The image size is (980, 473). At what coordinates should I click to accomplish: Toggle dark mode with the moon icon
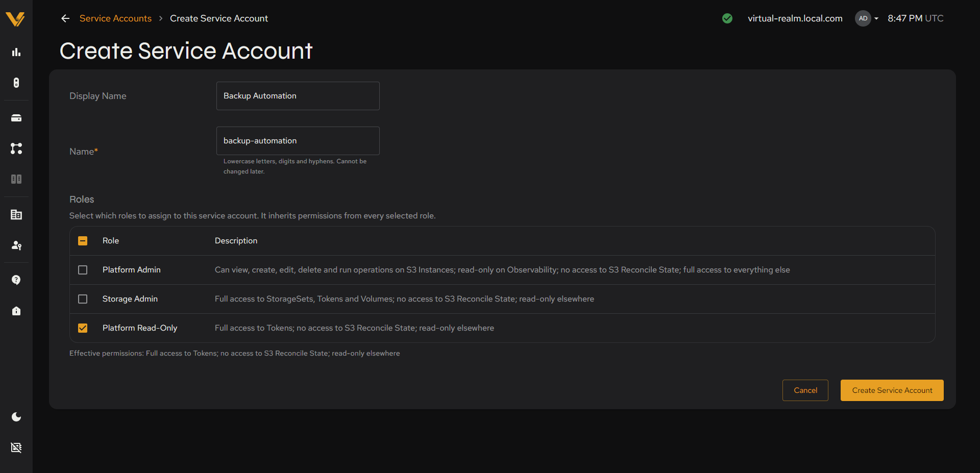coord(16,417)
